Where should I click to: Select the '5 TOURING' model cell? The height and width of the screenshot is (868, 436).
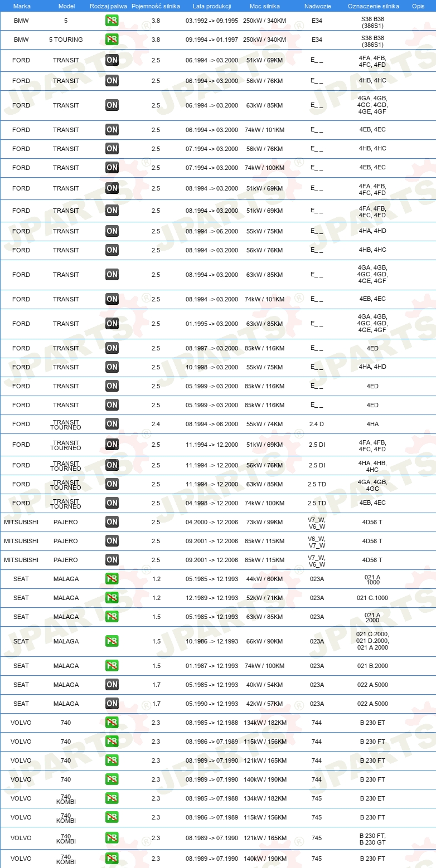pos(66,40)
